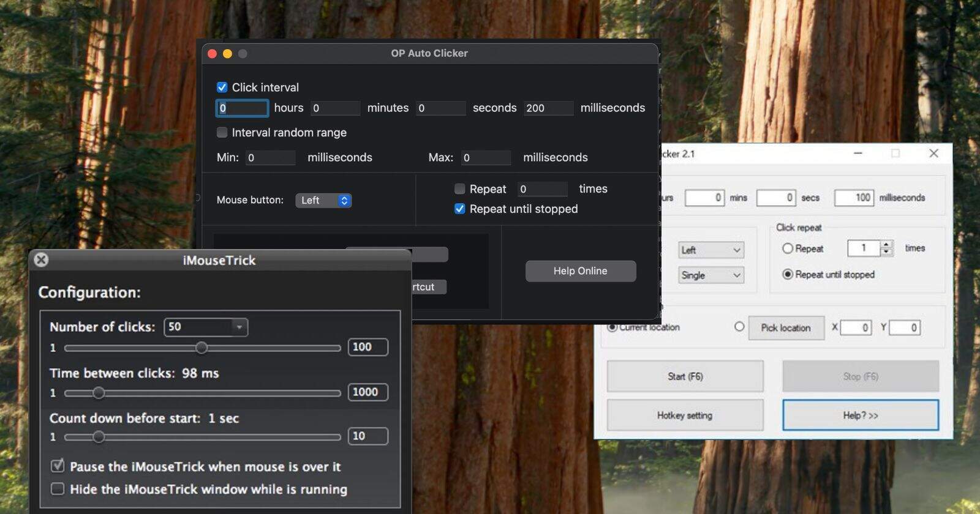Choose the Pick location radio option
980x514 pixels.
tap(739, 327)
